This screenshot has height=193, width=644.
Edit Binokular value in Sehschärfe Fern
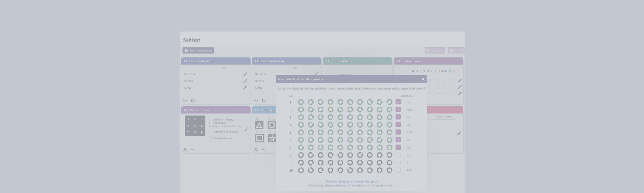(245, 74)
